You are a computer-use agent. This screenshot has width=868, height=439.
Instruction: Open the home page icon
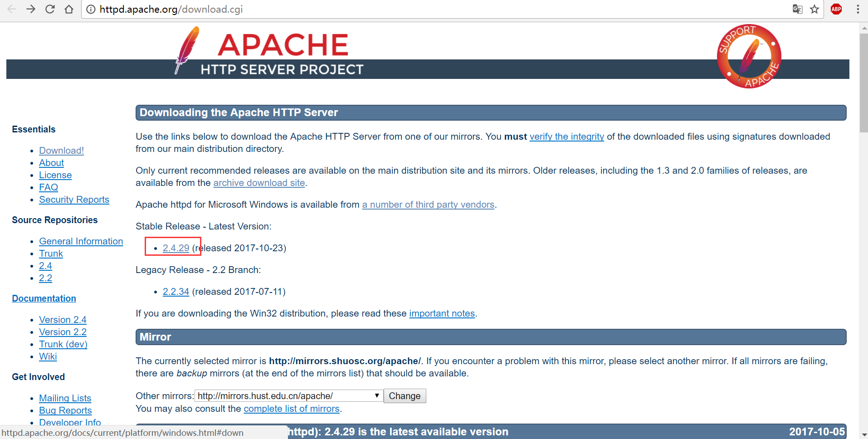pos(69,9)
